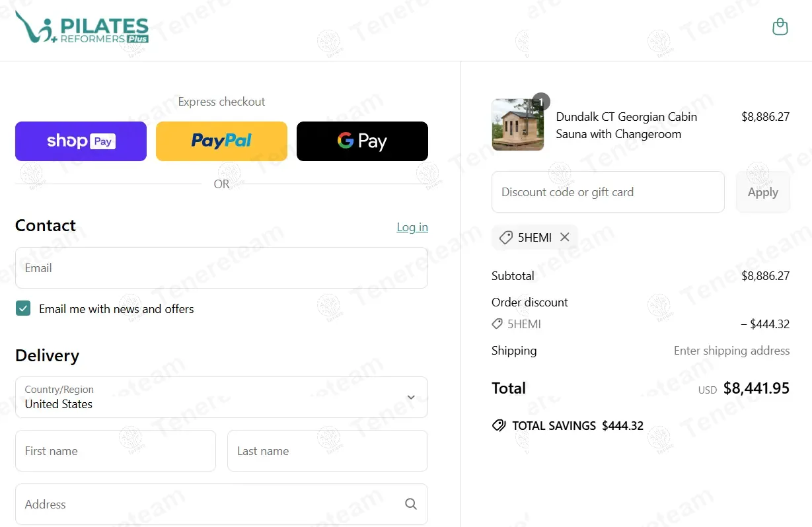Click the search icon in Address field

[411, 504]
